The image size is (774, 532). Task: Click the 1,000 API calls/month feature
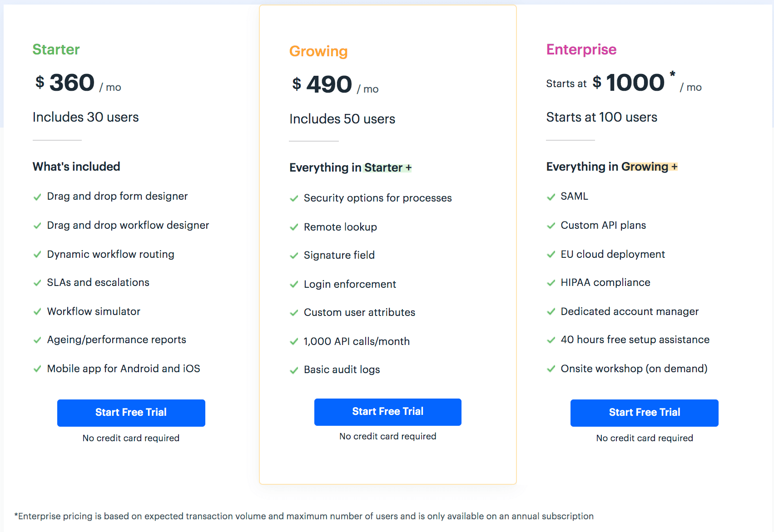coord(357,341)
